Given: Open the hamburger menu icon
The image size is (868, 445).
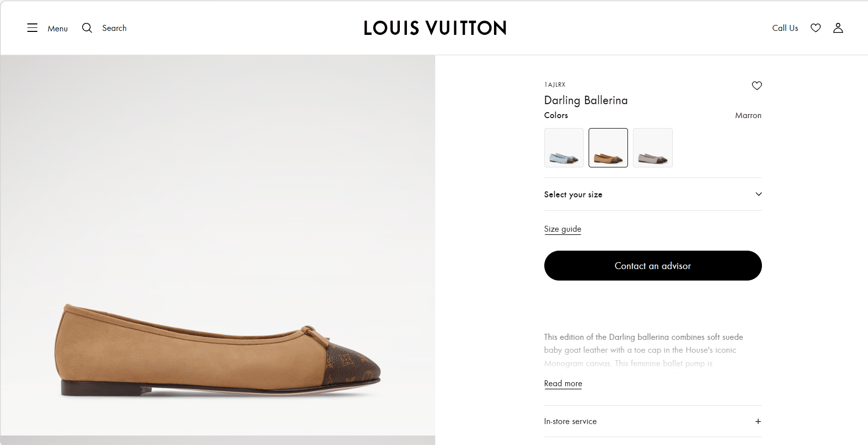Looking at the screenshot, I should click(x=32, y=28).
